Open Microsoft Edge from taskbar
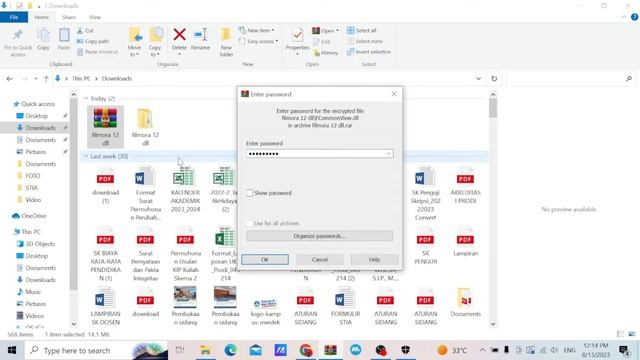The image size is (640, 360). [231, 350]
